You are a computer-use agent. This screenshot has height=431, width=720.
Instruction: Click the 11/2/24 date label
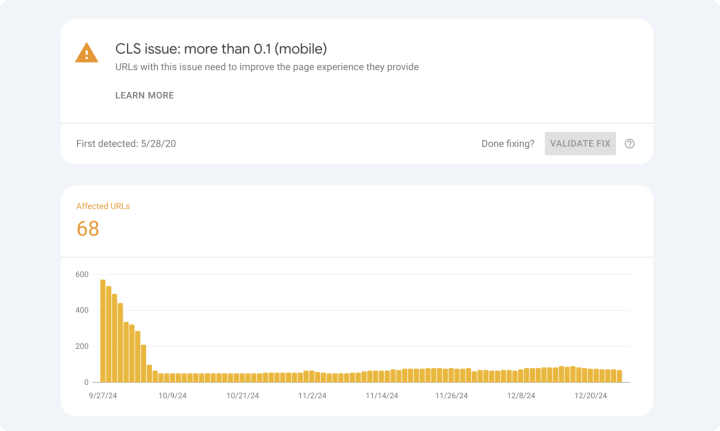(x=312, y=396)
